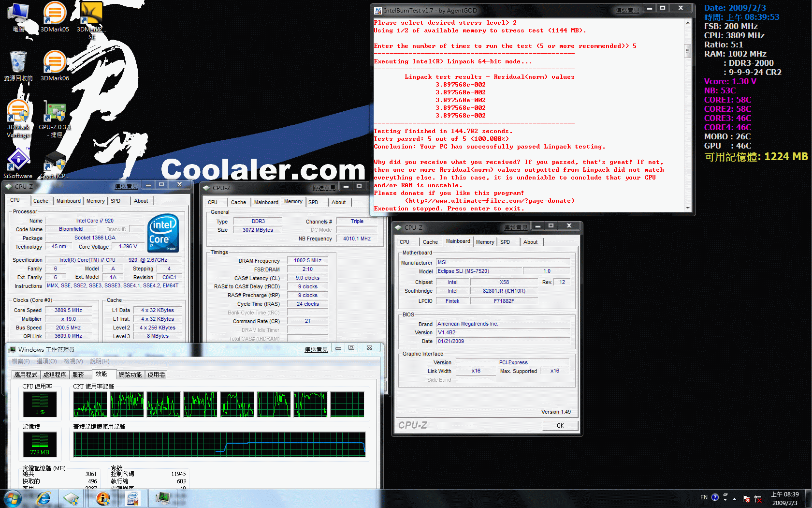The height and width of the screenshot is (508, 812).
Task: Click the DRAM Frequency value '1002.5 MHz'
Action: (x=308, y=260)
